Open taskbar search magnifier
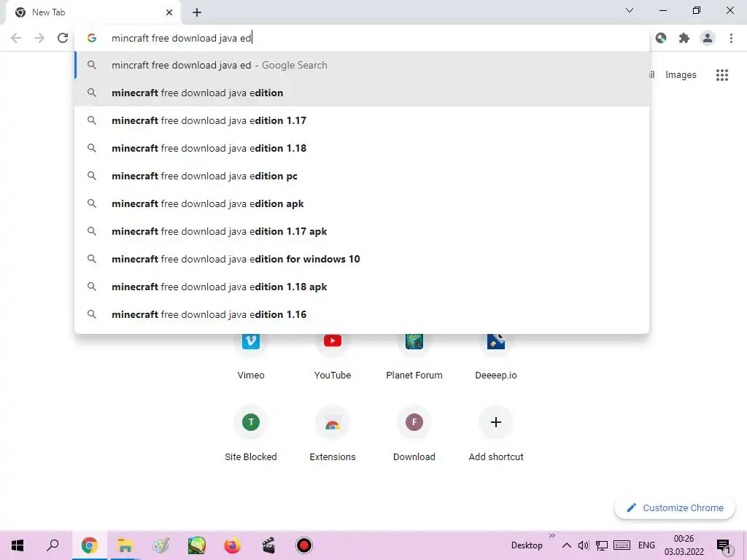 coord(53,545)
